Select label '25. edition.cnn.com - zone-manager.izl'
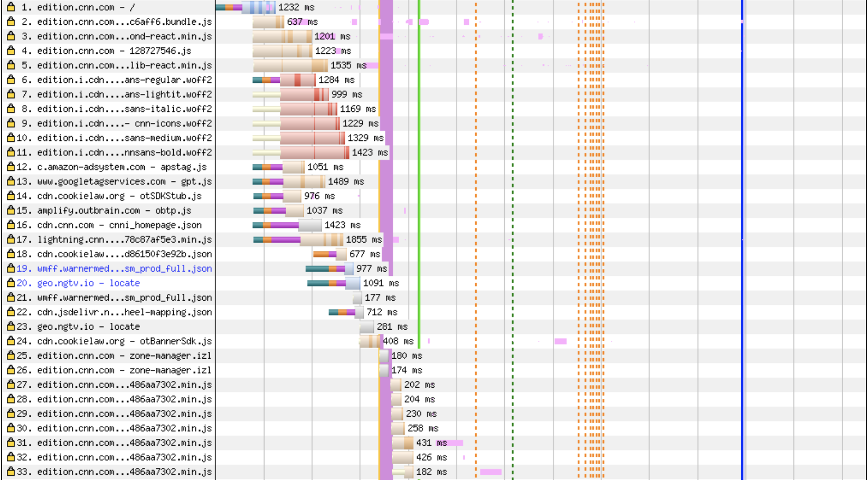 (114, 356)
